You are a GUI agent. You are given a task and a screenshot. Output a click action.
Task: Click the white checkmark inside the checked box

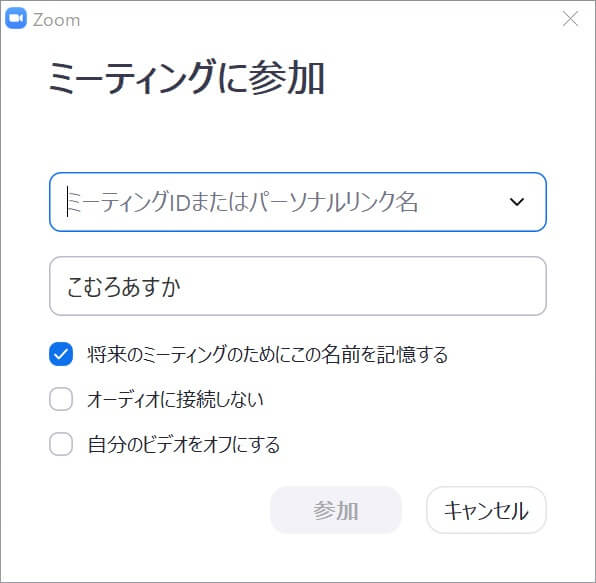[x=61, y=354]
